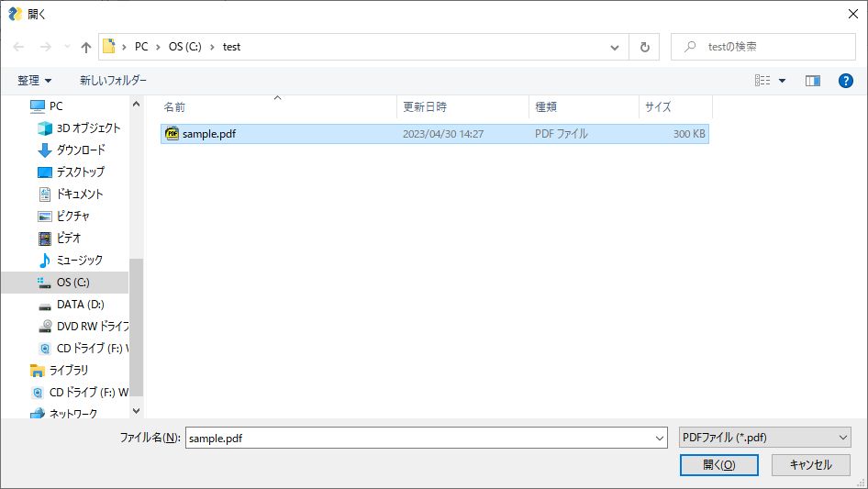This screenshot has width=868, height=489.
Task: Open 3D オブジェクト folder in sidebar
Action: (x=79, y=128)
